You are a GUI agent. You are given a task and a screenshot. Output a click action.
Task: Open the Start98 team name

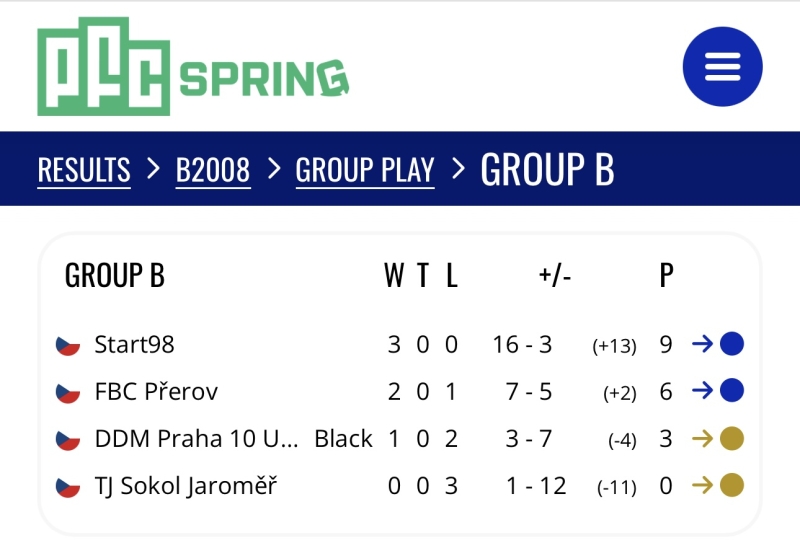135,344
